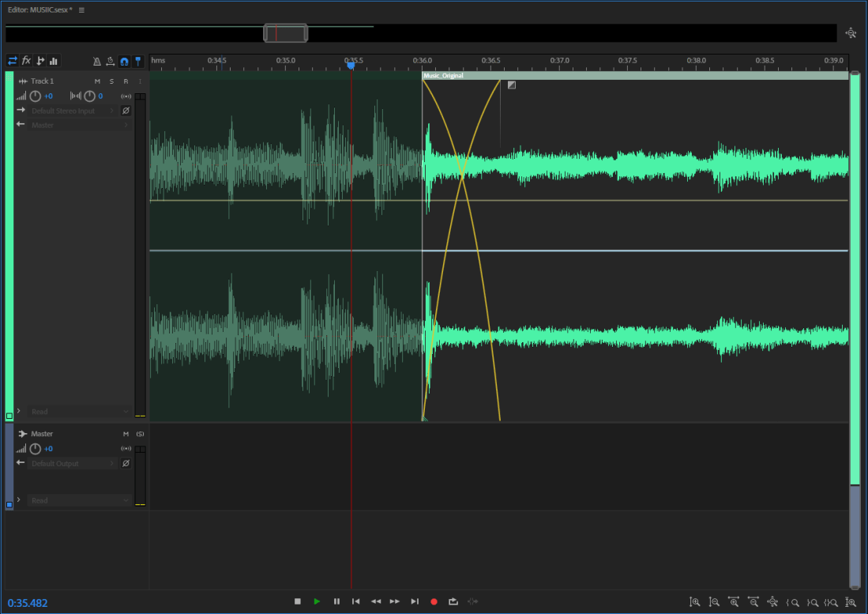Viewport: 868px width, 614px height.
Task: Arm Track 1 for recording with R
Action: 125,81
